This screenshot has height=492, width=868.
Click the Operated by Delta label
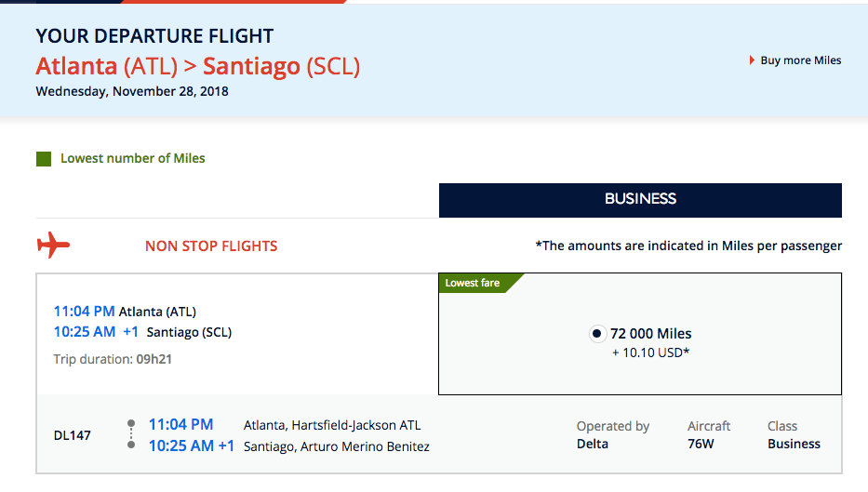coord(612,435)
